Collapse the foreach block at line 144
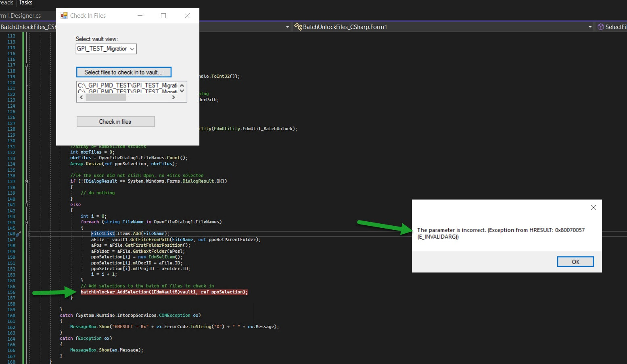 pyautogui.click(x=27, y=222)
